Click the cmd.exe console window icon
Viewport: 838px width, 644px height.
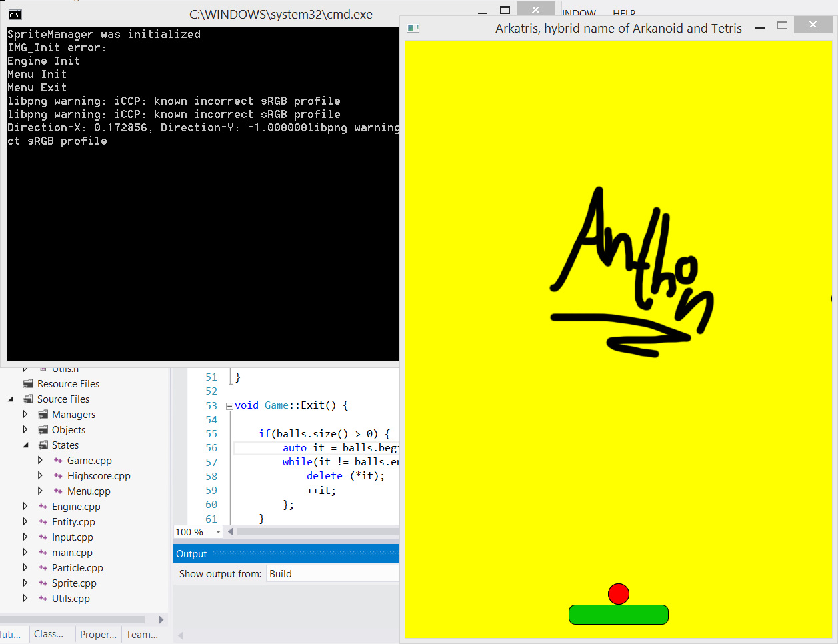15,14
